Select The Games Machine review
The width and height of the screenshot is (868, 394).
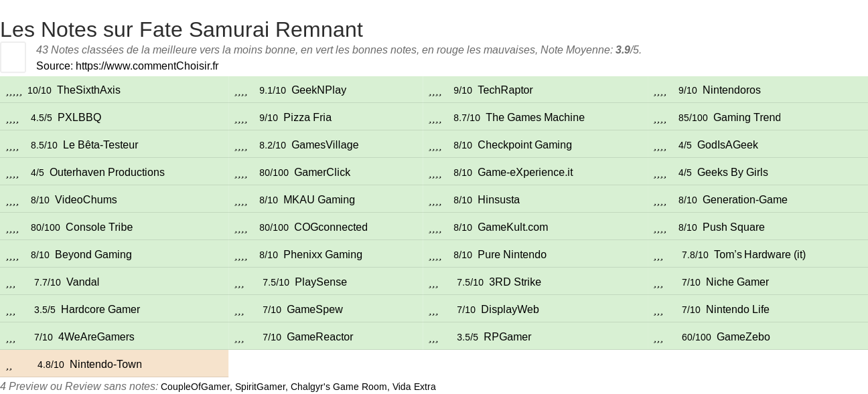click(x=535, y=117)
